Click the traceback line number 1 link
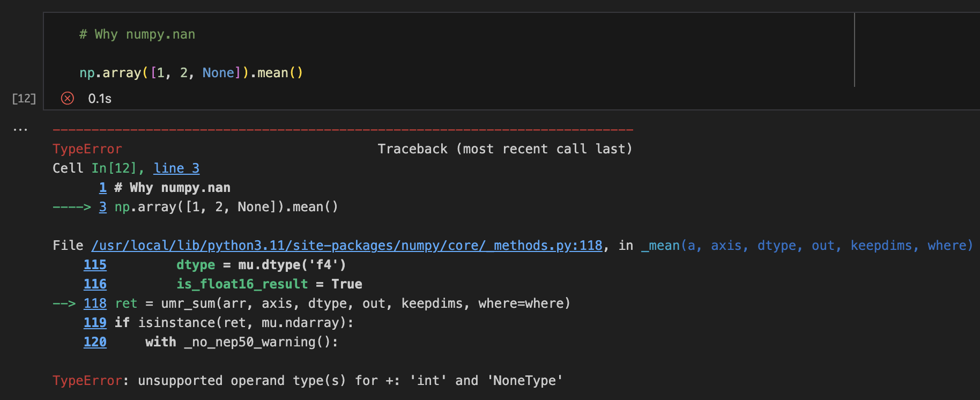This screenshot has width=980, height=400. 103,188
